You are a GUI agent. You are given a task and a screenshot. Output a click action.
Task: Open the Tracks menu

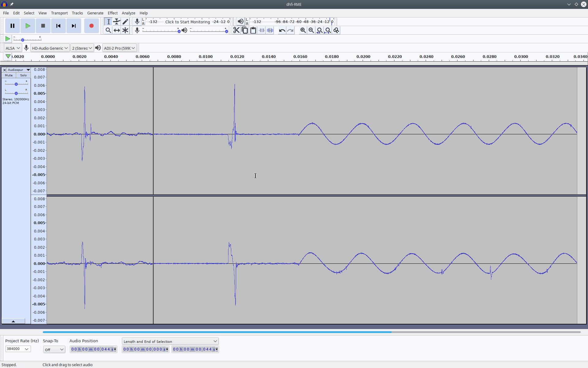coord(77,13)
